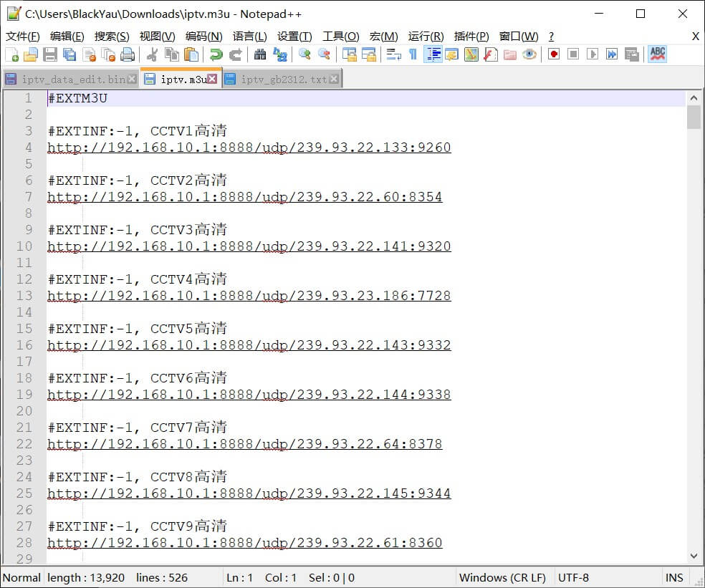Cut selection with the scissors icon
705x588 pixels.
pyautogui.click(x=153, y=55)
